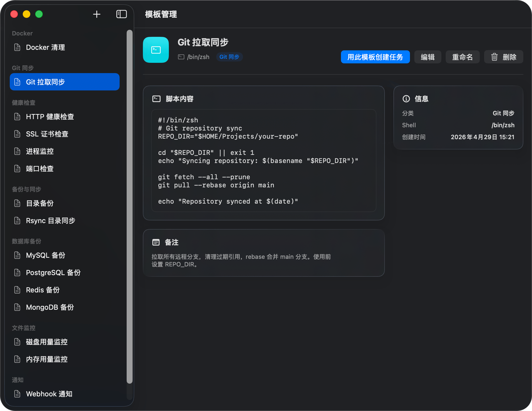
Task: Open PostgreSQL 备份 template
Action: (65, 273)
